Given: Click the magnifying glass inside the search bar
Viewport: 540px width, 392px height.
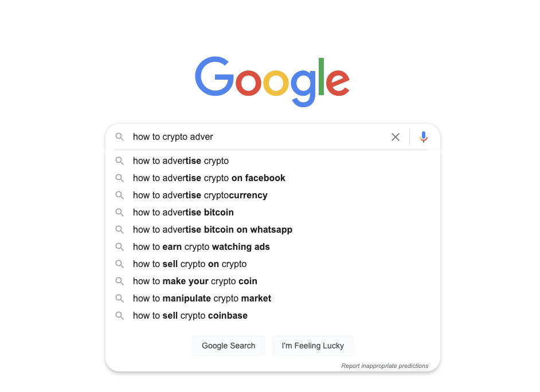Looking at the screenshot, I should (120, 137).
